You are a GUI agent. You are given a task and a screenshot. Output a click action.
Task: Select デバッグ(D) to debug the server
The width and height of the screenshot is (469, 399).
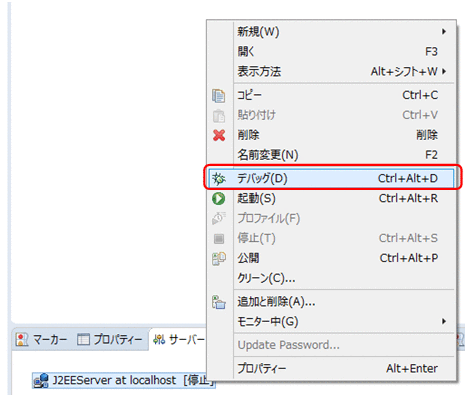(x=331, y=179)
